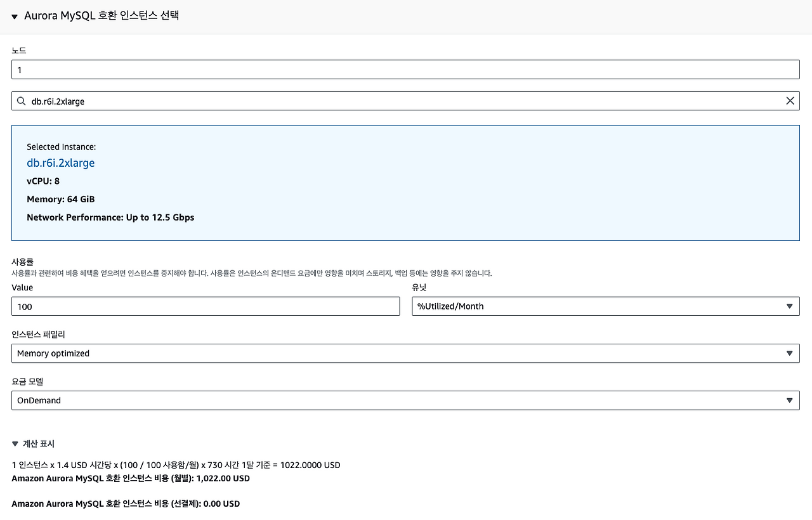The height and width of the screenshot is (520, 812).
Task: Open the db.r6i.2xlarge instance link
Action: [x=60, y=163]
